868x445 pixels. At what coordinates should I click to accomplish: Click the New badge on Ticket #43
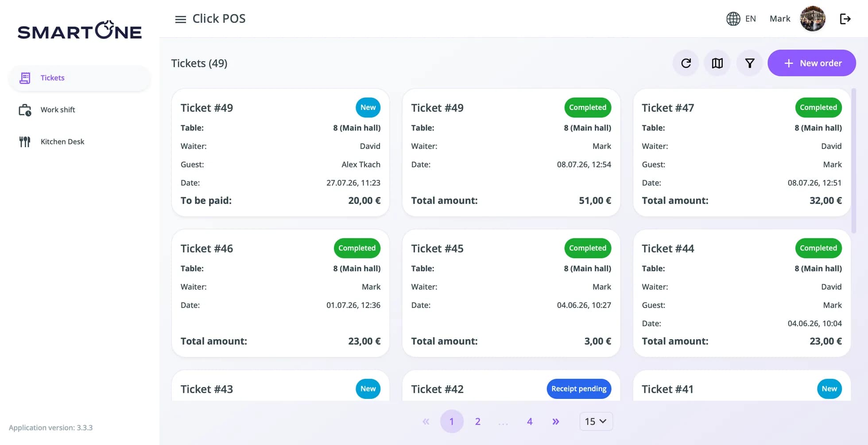(368, 389)
